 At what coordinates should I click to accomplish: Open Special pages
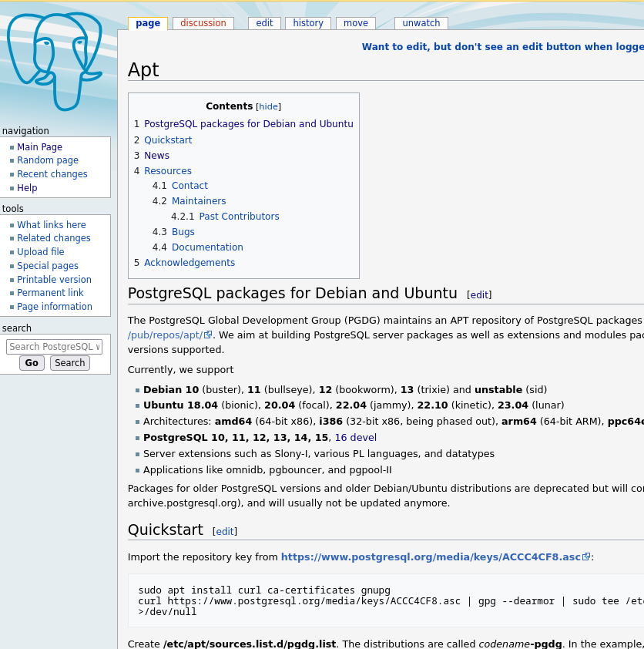[x=48, y=266]
